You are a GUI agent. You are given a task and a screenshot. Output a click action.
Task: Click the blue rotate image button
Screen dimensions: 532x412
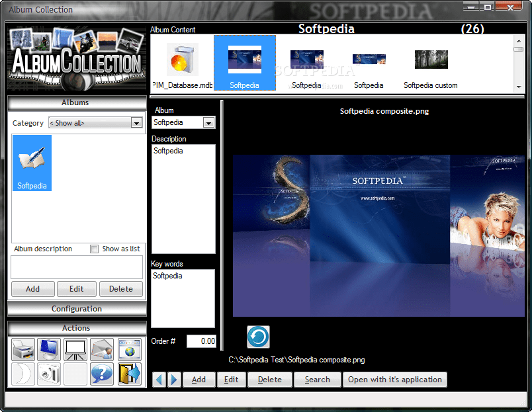pyautogui.click(x=258, y=337)
